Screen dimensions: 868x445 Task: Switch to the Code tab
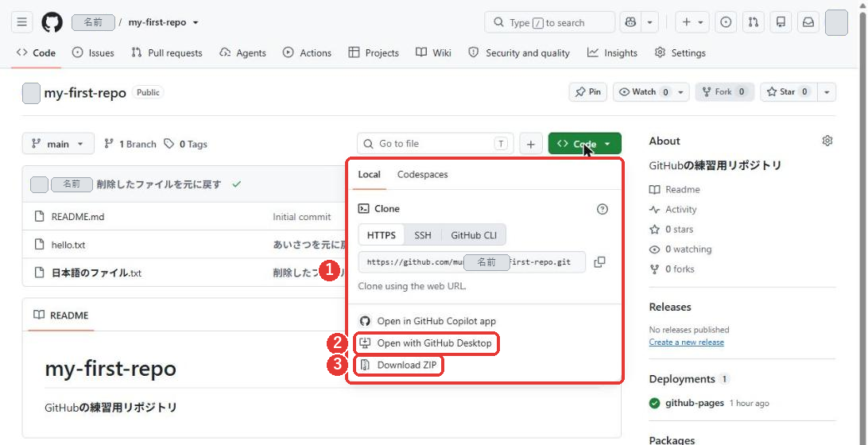(37, 52)
